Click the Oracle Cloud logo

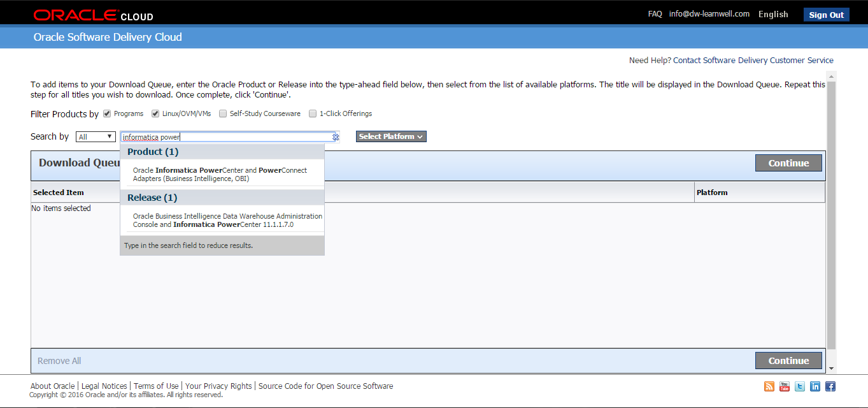pyautogui.click(x=93, y=15)
